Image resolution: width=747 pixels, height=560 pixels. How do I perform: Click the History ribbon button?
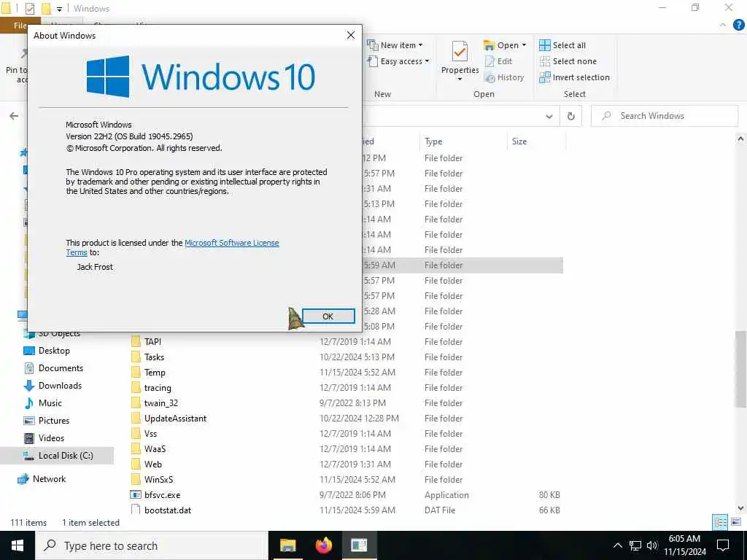504,77
